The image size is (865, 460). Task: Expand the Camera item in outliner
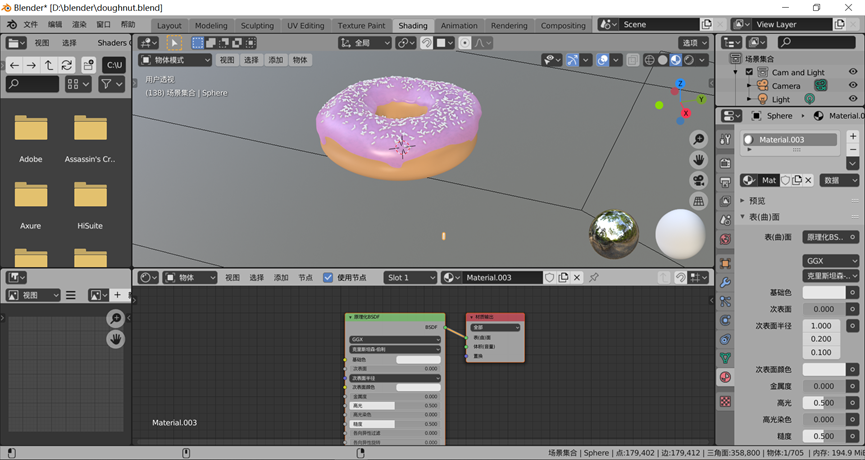pos(749,85)
